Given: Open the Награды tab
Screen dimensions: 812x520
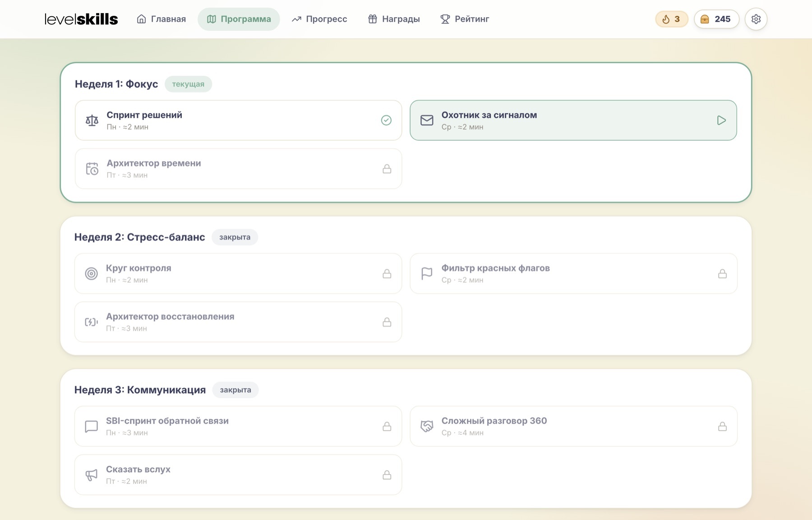Looking at the screenshot, I should click(394, 19).
